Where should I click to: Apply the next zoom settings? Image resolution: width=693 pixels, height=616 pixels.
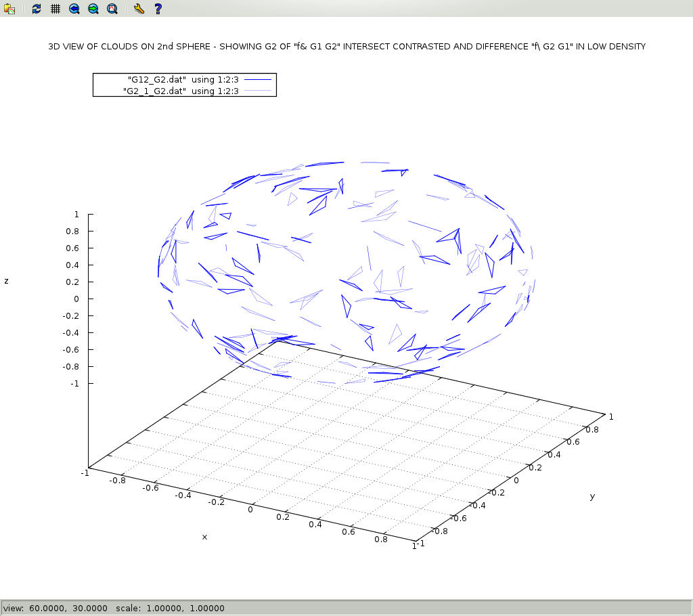pos(93,9)
